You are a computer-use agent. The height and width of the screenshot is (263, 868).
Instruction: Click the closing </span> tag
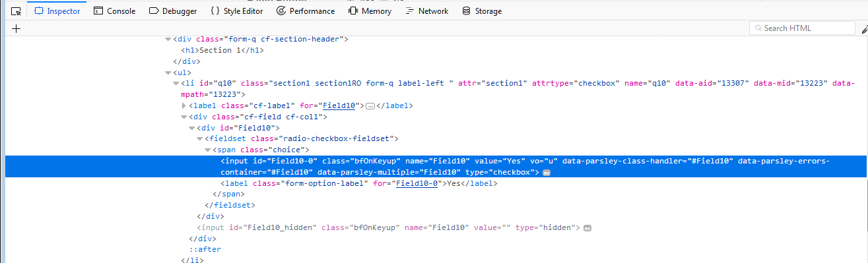[x=229, y=194]
